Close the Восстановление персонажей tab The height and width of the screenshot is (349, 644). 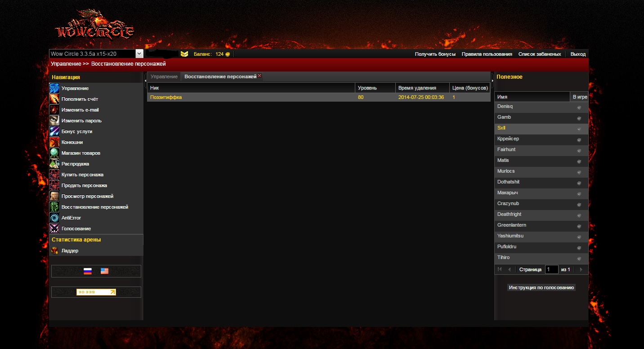[x=259, y=76]
